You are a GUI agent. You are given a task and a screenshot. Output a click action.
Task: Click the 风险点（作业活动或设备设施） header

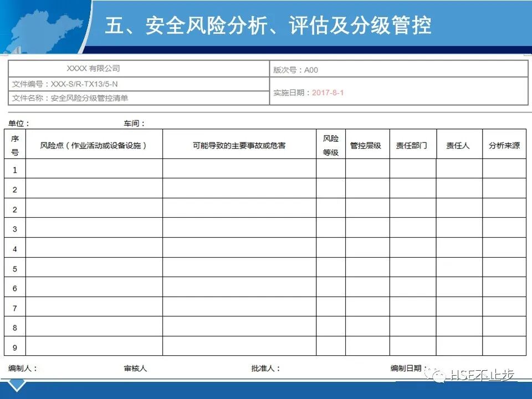[x=94, y=144]
